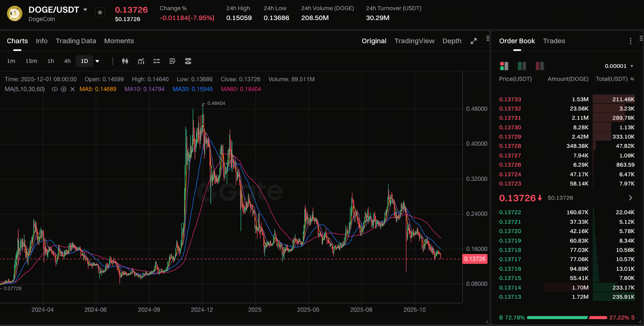The image size is (644, 326).
Task: Click the 24h Turnover value 30.29M
Action: (378, 18)
